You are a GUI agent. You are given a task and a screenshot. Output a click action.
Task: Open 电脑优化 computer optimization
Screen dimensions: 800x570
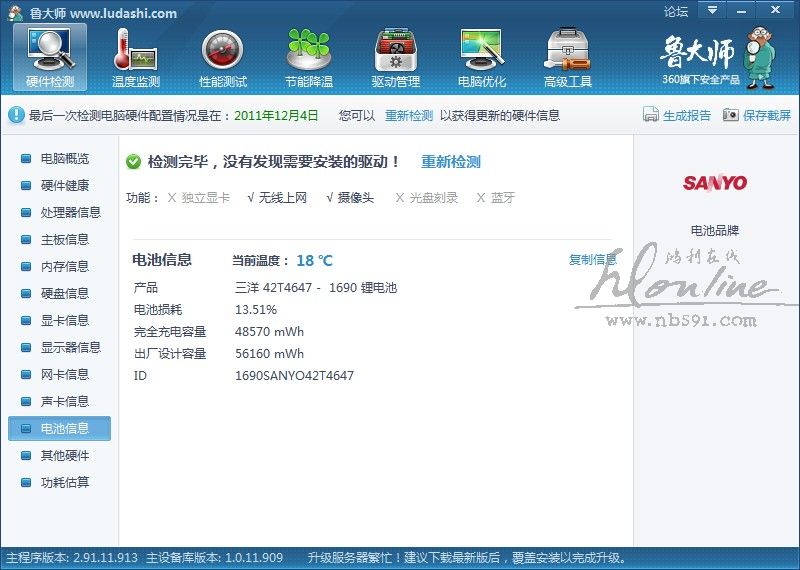pos(482,58)
